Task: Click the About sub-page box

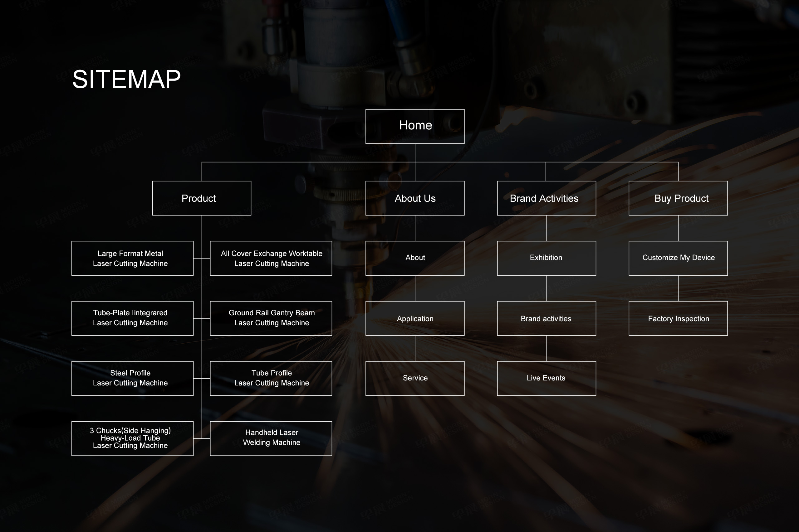Action: tap(414, 258)
